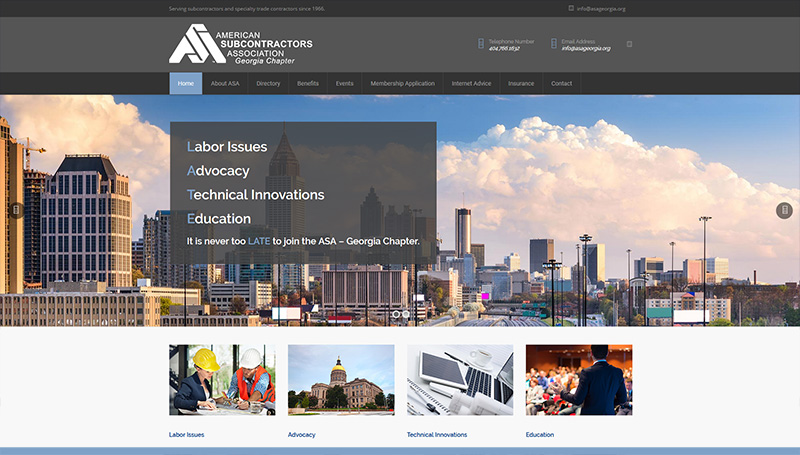
Task: Click the small icon right of header email
Action: click(629, 44)
